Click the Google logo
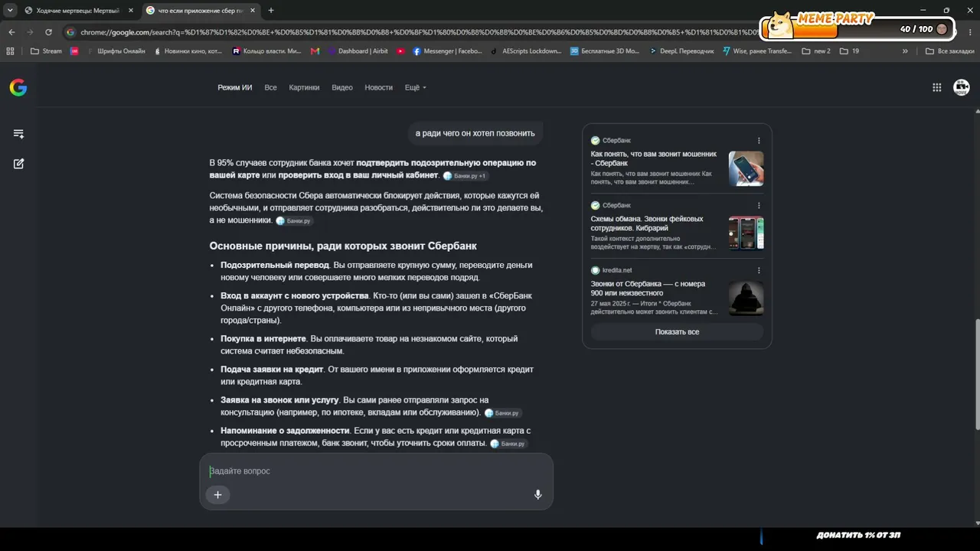The width and height of the screenshot is (980, 551). coord(18,88)
